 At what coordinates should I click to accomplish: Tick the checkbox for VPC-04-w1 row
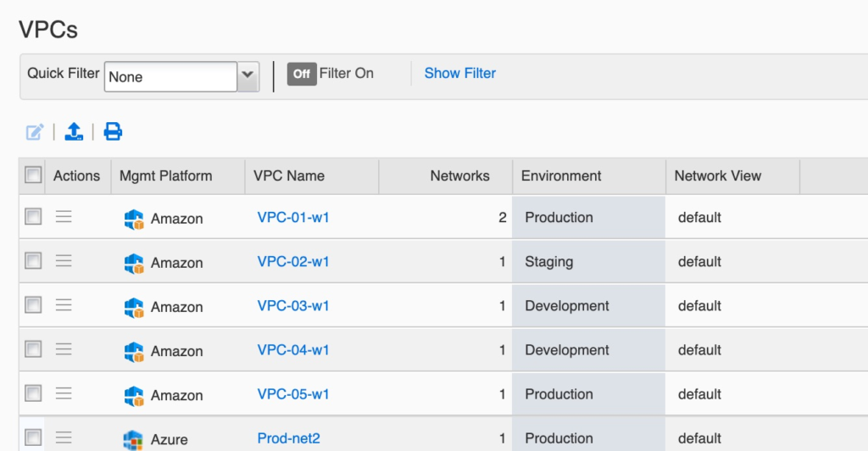click(33, 349)
